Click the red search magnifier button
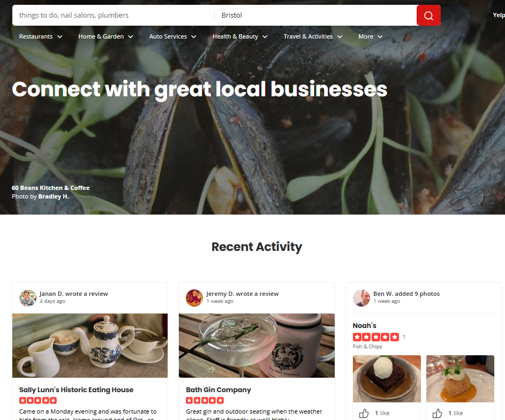This screenshot has height=420, width=505. click(428, 16)
